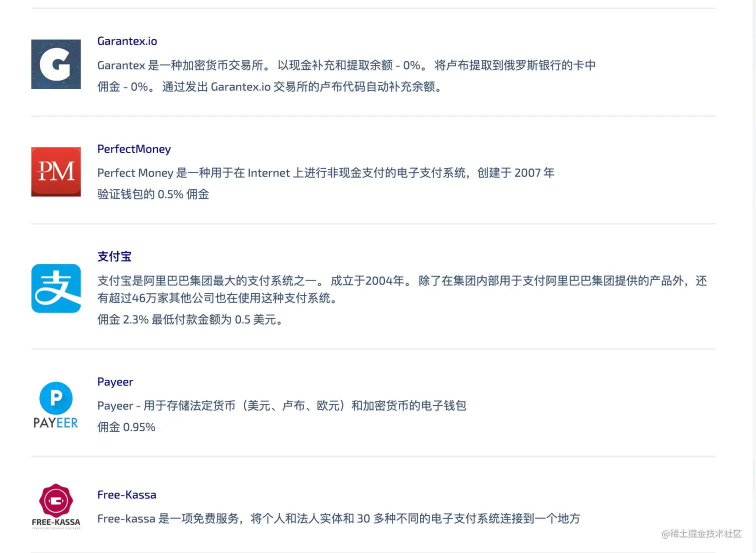Image resolution: width=756 pixels, height=553 pixels.
Task: Click the text '验证钱包的 0.5% 佣金'
Action: point(153,194)
